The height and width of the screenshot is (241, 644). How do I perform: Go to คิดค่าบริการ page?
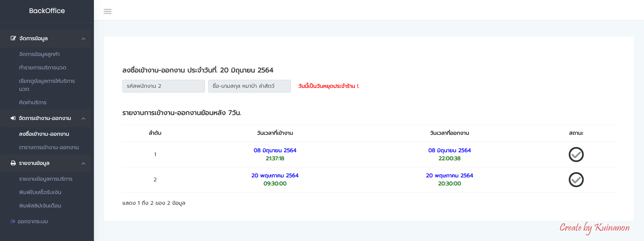[x=33, y=103]
